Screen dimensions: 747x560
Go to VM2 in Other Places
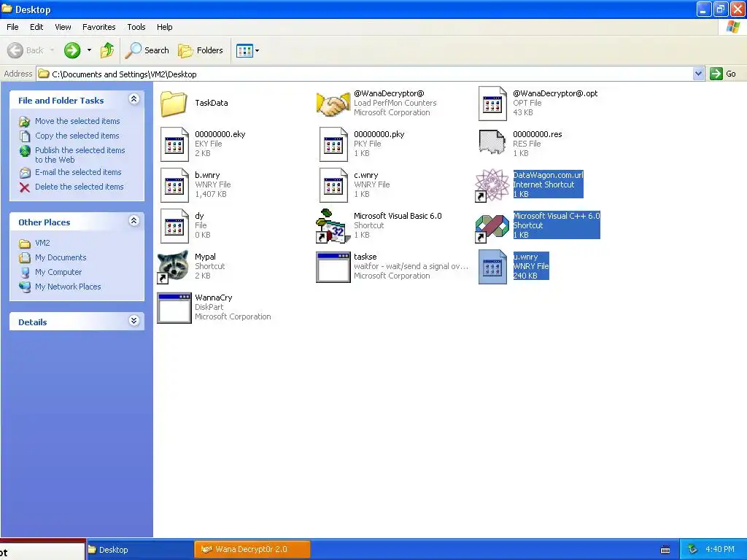click(x=42, y=243)
